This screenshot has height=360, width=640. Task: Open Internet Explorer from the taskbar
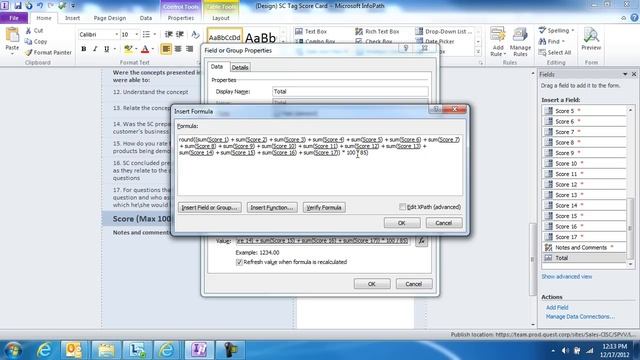coord(44,350)
